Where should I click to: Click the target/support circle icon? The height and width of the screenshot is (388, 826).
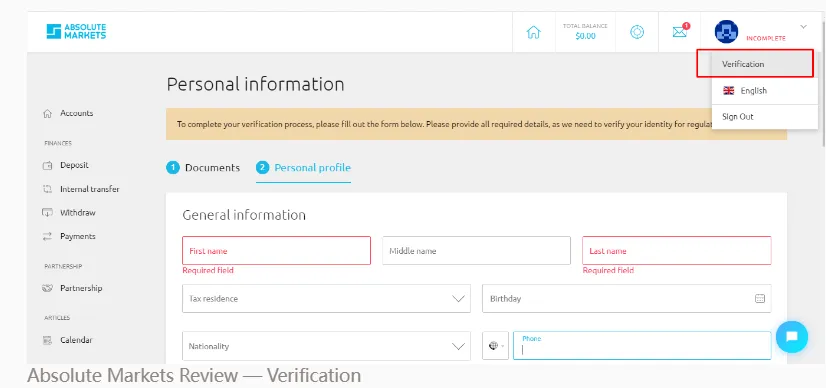pyautogui.click(x=637, y=32)
